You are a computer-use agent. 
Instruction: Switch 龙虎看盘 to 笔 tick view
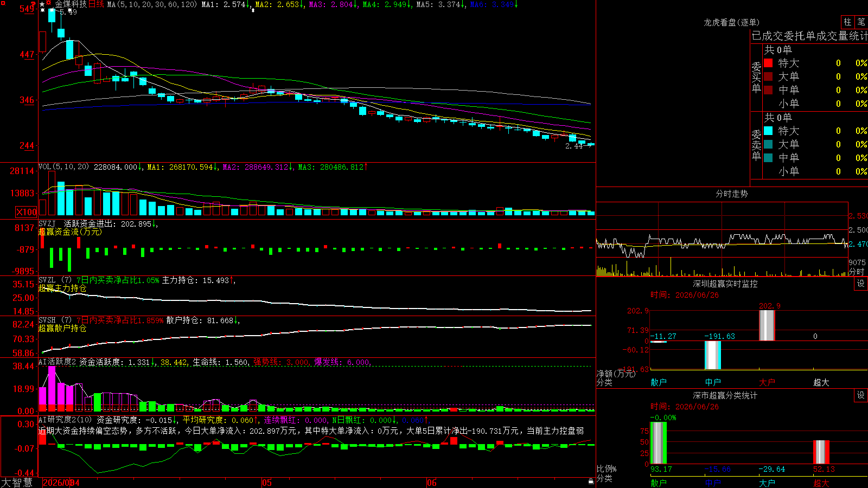coord(861,22)
